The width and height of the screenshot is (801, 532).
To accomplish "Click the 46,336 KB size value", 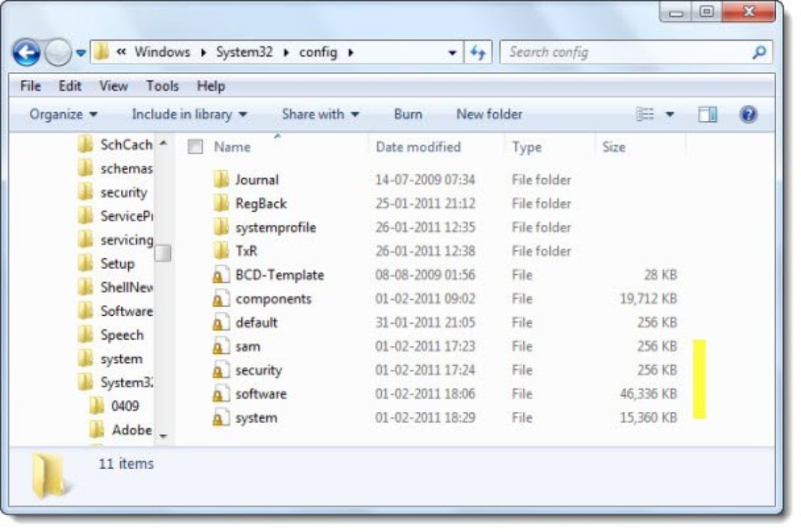I will coord(648,394).
